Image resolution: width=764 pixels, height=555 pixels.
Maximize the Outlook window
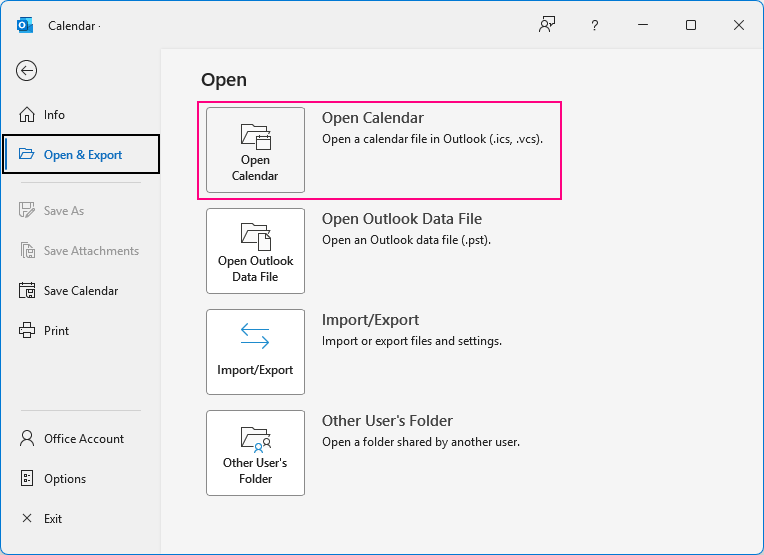(x=691, y=25)
